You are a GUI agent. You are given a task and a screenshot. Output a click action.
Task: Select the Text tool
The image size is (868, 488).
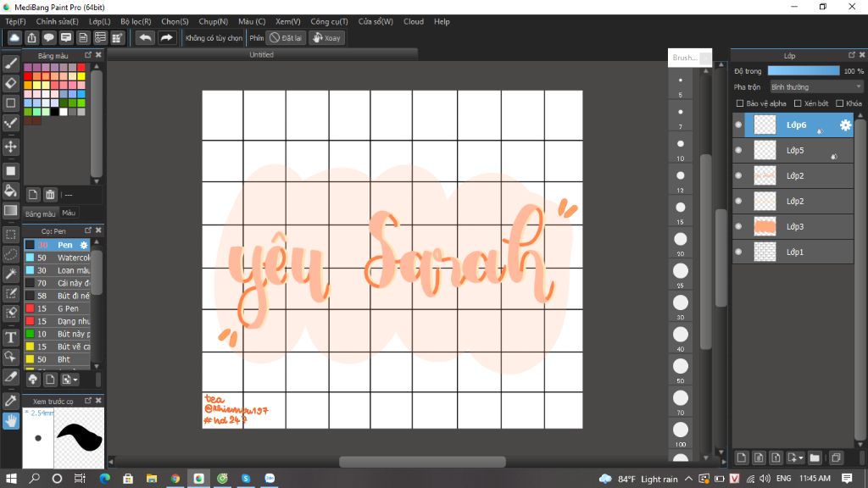(10, 337)
